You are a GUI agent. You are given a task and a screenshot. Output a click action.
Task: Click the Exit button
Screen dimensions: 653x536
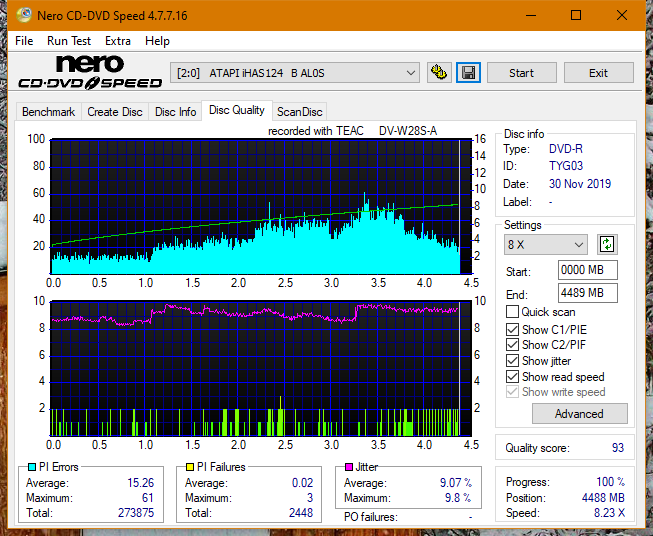point(598,73)
